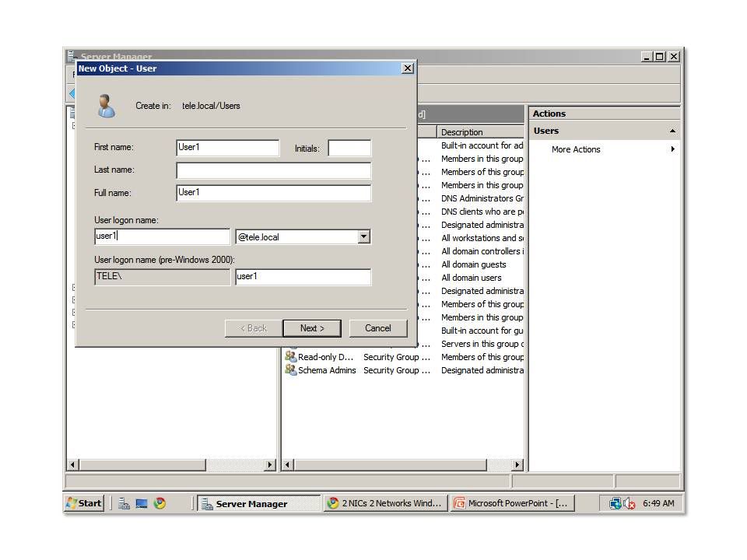Click the Schema Admins group icon
The width and height of the screenshot is (747, 560).
coord(291,370)
